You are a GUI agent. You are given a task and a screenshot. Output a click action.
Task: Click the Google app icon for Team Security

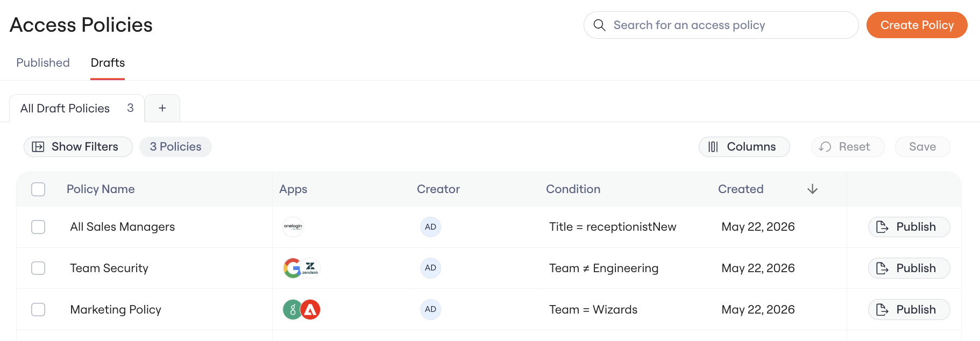point(293,268)
